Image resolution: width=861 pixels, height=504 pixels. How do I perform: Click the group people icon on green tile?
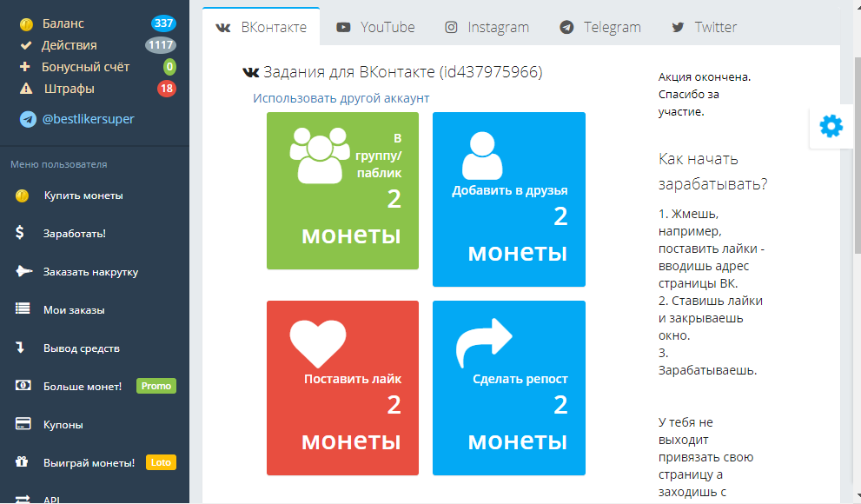[320, 156]
